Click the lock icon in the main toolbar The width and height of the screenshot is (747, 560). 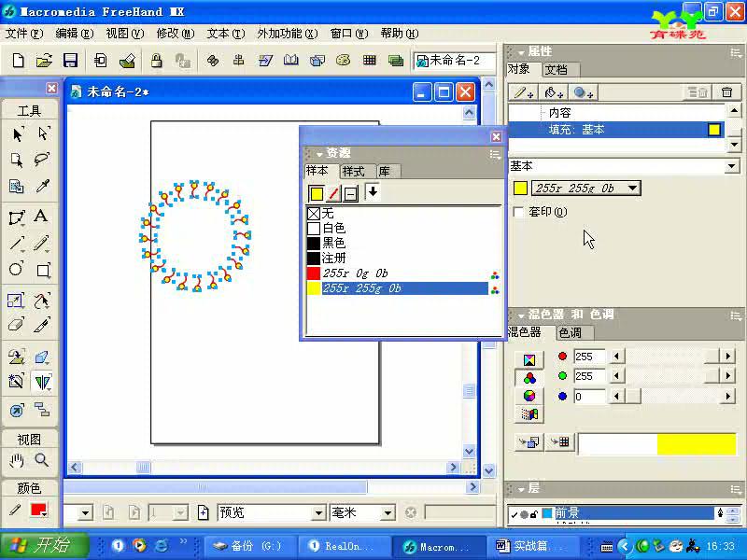(156, 61)
